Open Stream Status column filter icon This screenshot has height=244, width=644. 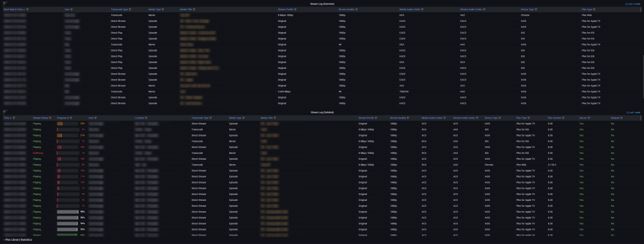(x=50, y=118)
